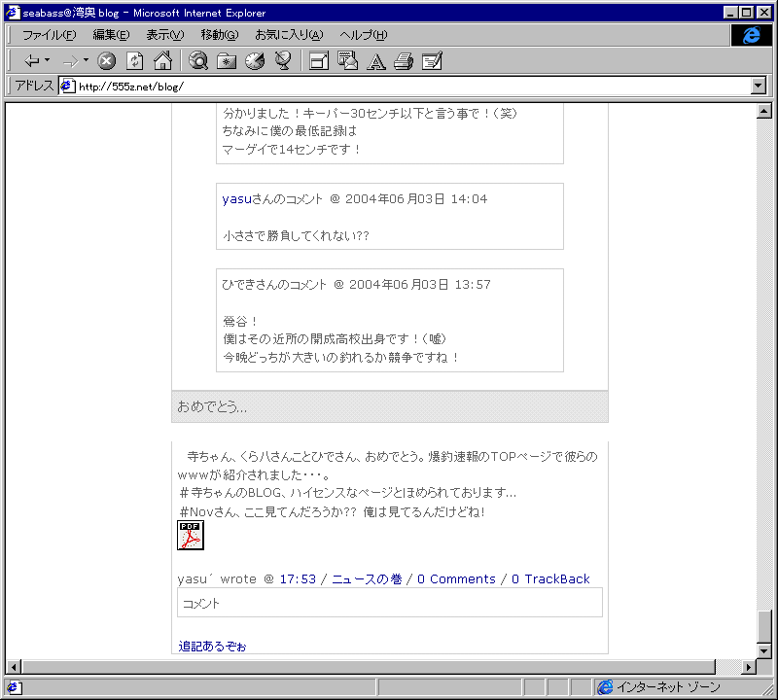Click the Internet zone status bar icon

click(605, 687)
